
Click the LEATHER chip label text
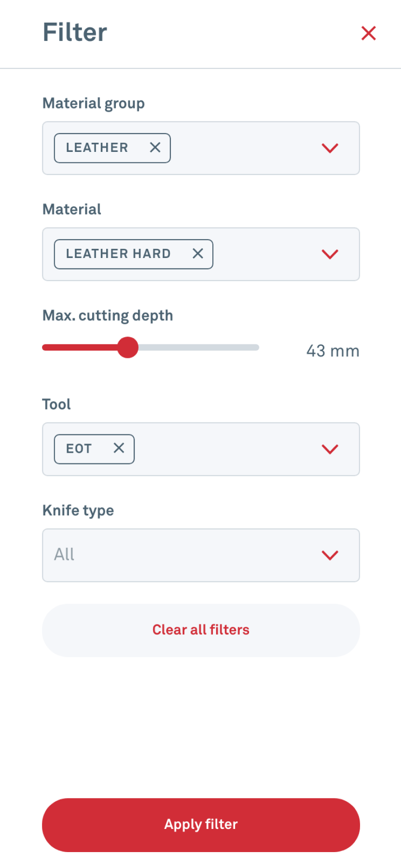[97, 148]
